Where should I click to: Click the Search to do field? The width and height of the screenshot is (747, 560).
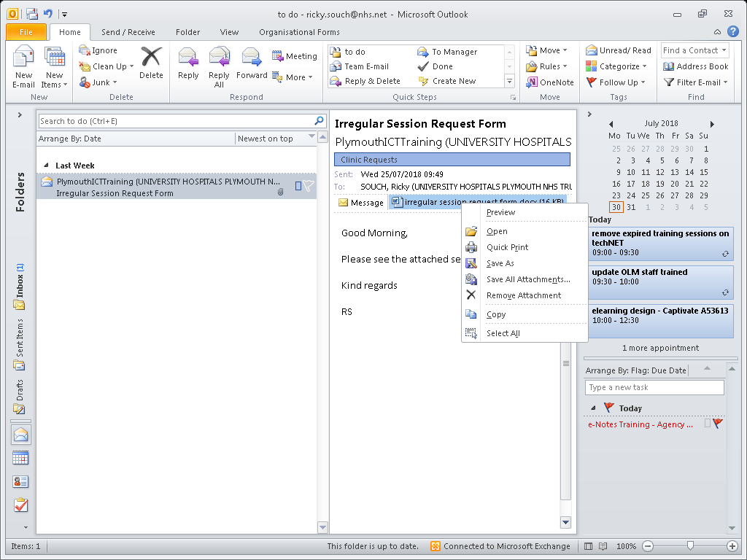177,121
